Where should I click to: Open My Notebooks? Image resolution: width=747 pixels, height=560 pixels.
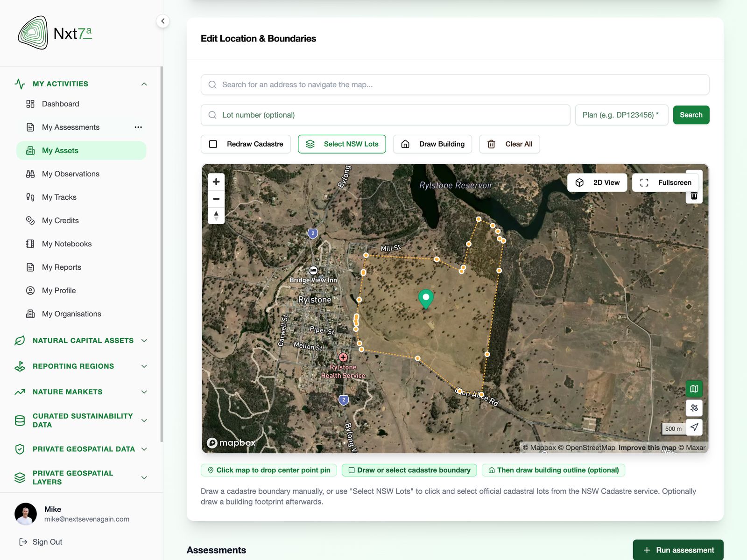[x=81, y=244]
